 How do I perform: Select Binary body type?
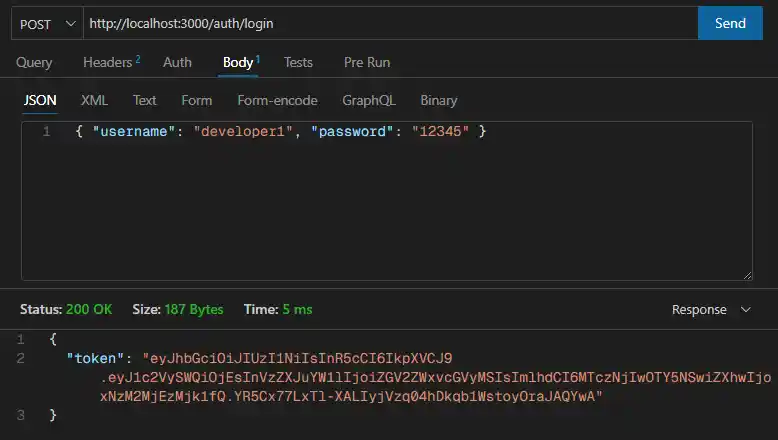pyautogui.click(x=439, y=100)
